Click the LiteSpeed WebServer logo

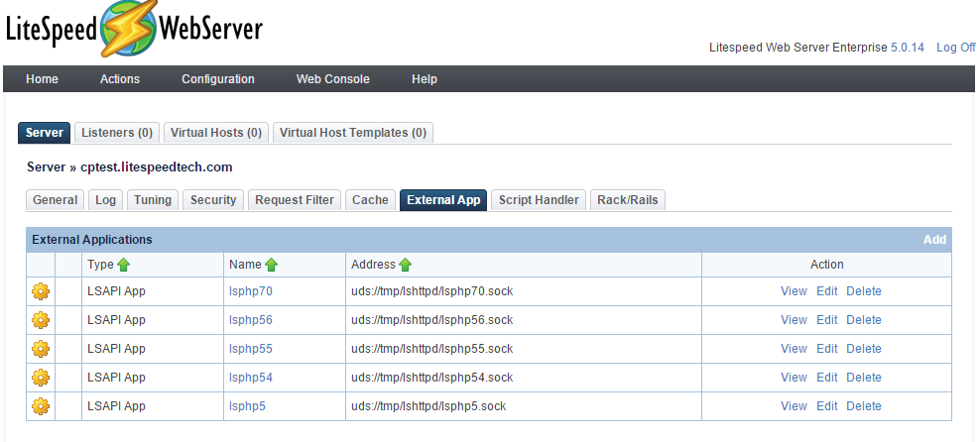pos(134,29)
